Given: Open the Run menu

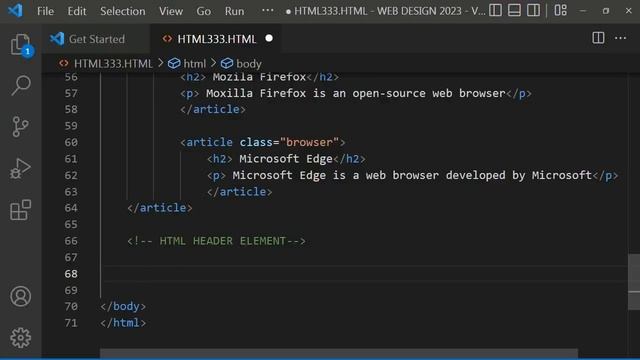Looking at the screenshot, I should coord(234,11).
